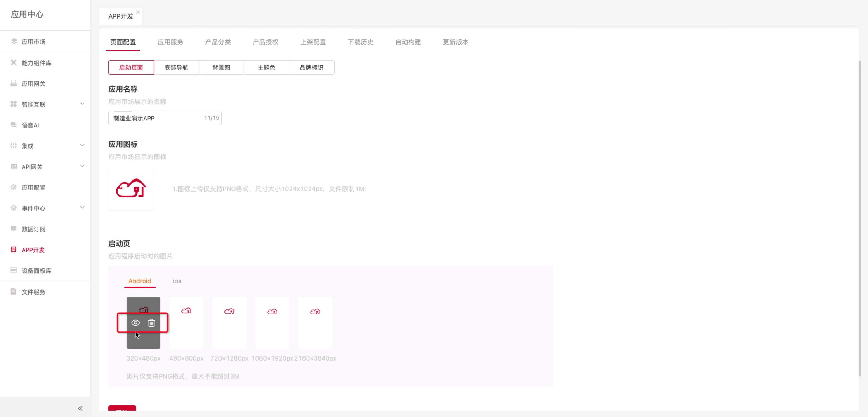The height and width of the screenshot is (417, 868).
Task: Click the eye preview icon on 320×480 thumbnail
Action: (x=135, y=323)
